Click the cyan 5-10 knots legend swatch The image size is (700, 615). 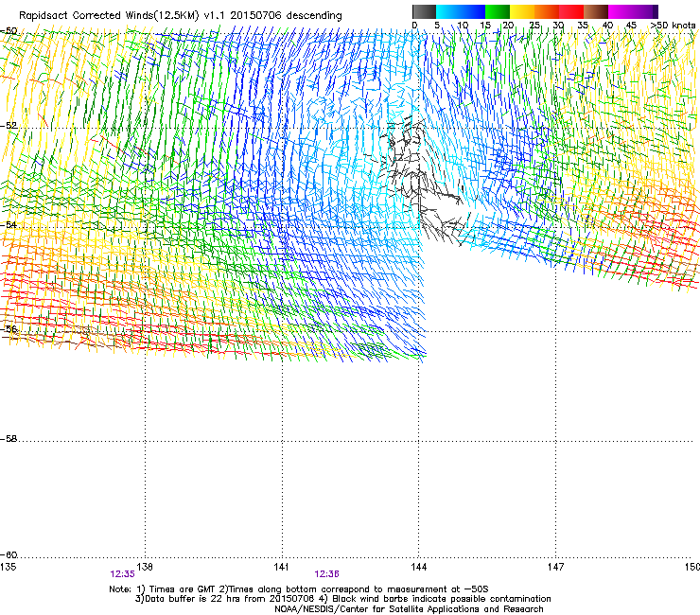[448, 11]
